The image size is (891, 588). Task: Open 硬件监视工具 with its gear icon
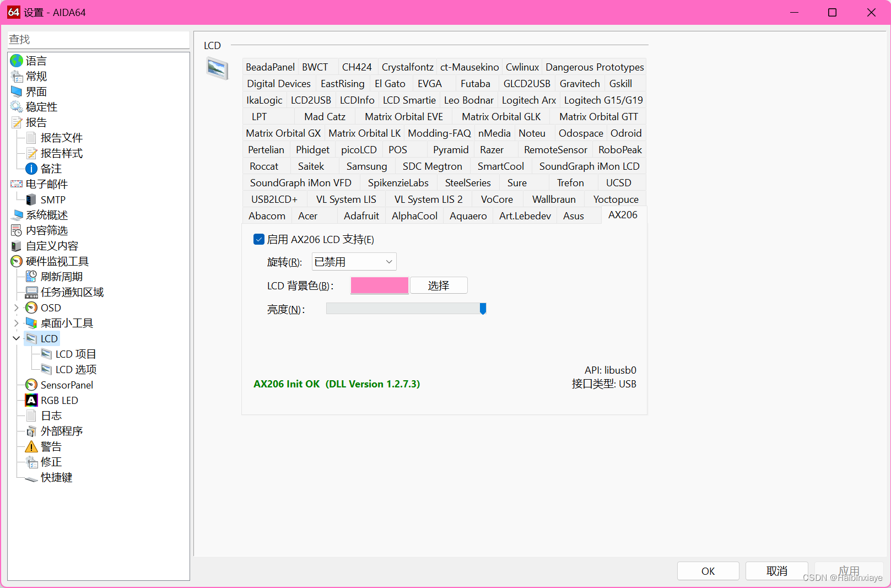pyautogui.click(x=16, y=261)
